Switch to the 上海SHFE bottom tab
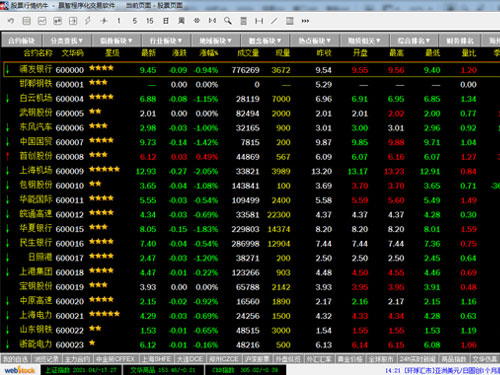Image resolution: width=500 pixels, height=375 pixels. (x=157, y=359)
